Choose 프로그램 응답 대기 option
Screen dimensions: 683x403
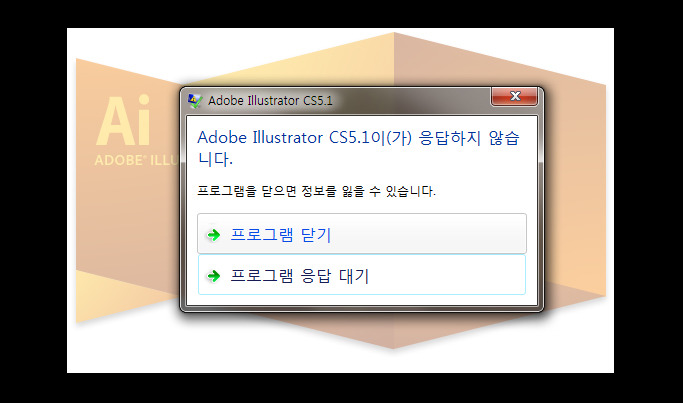click(x=362, y=275)
